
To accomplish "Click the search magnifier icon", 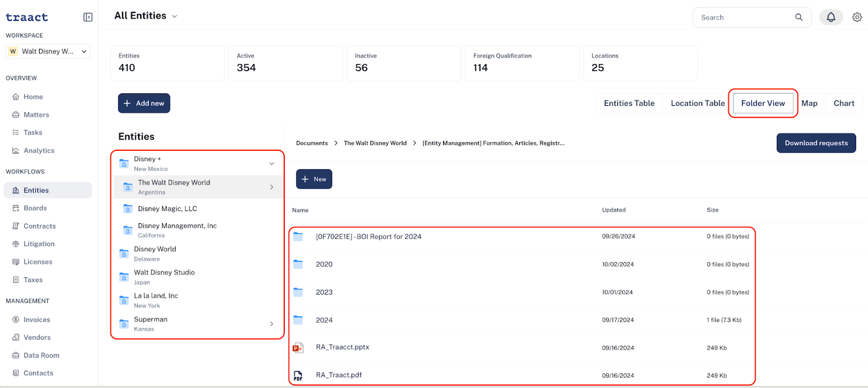I will [x=799, y=17].
